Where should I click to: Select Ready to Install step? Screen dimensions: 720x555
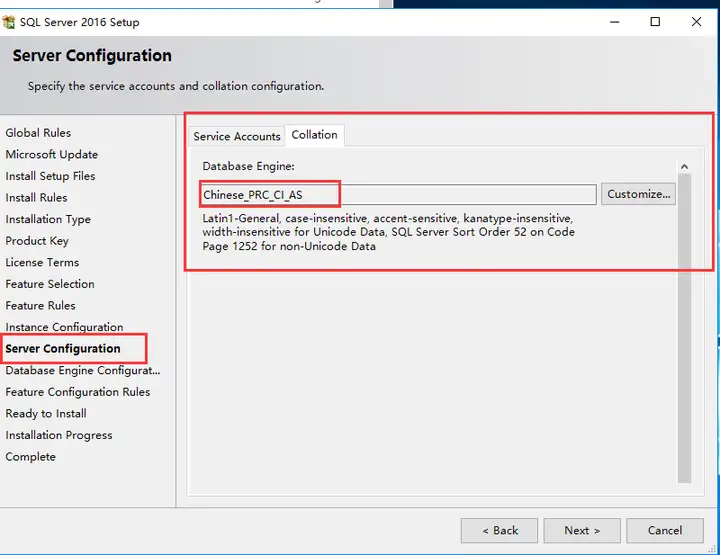click(x=46, y=414)
